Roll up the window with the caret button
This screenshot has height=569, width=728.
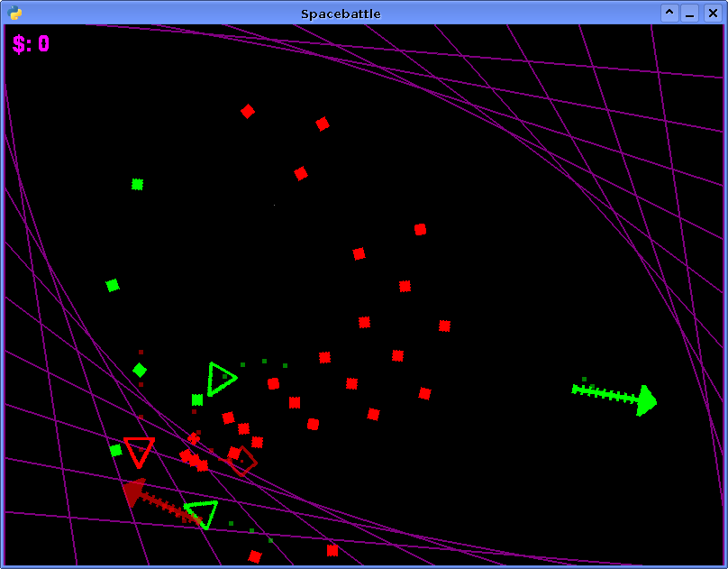tap(669, 13)
